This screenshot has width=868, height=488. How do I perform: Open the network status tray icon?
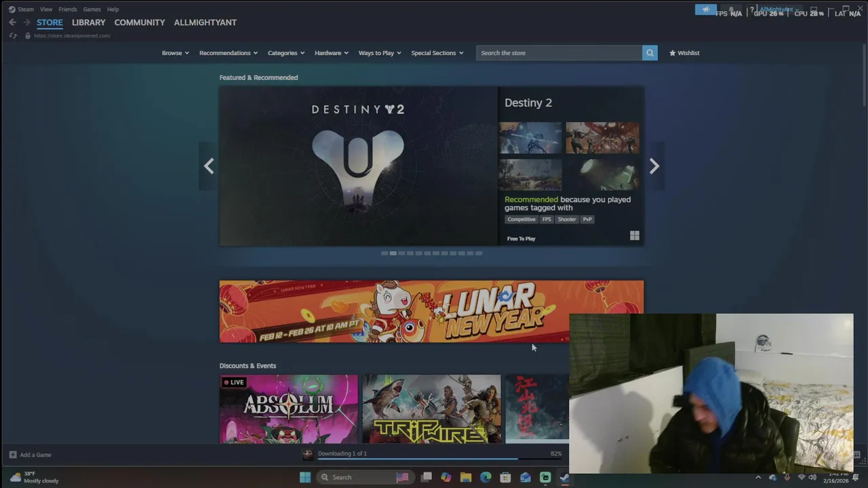point(801,477)
